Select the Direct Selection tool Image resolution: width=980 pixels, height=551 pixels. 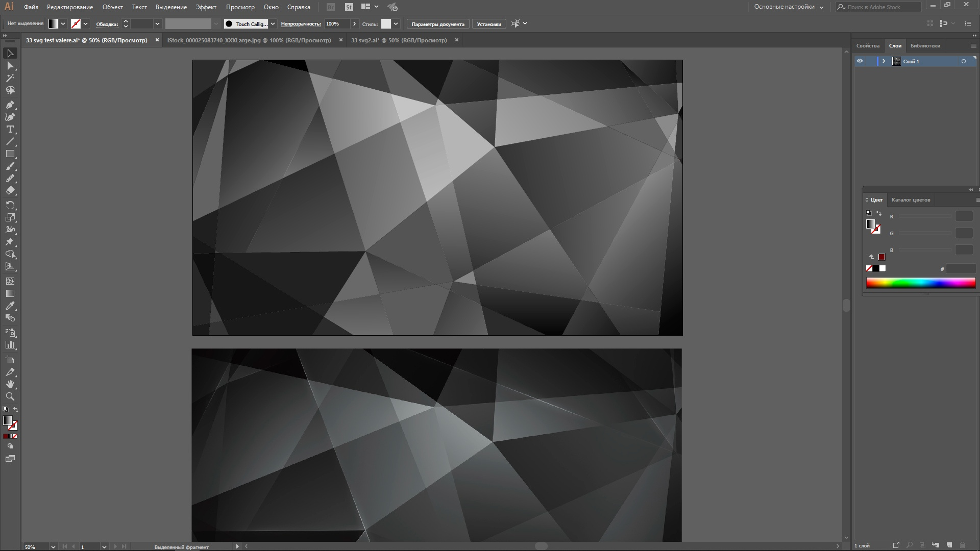pyautogui.click(x=10, y=66)
